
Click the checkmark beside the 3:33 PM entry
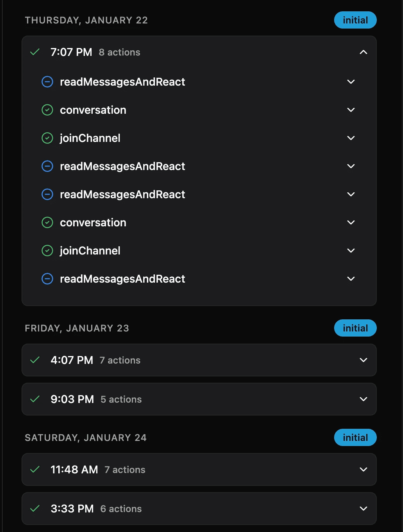[34, 509]
